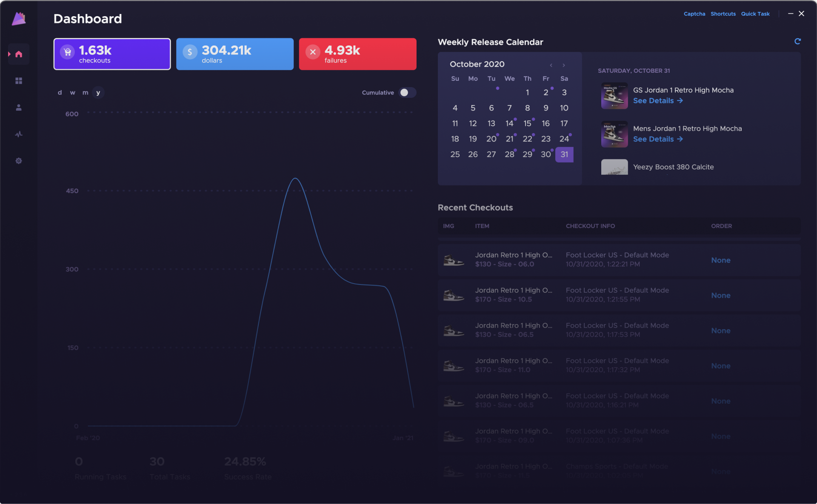Open the Home dashboard sidebar icon
This screenshot has height=504, width=817.
pos(19,54)
